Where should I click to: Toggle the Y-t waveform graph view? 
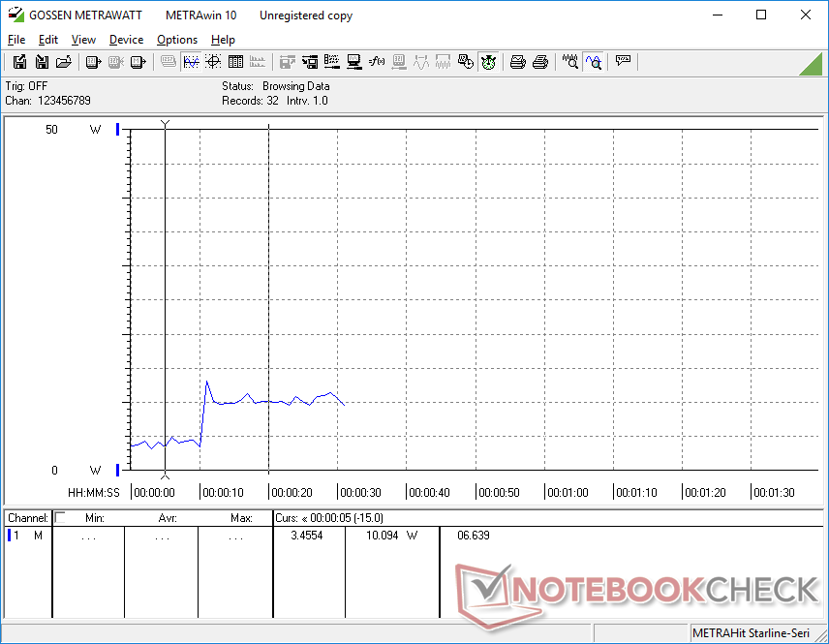tap(191, 62)
